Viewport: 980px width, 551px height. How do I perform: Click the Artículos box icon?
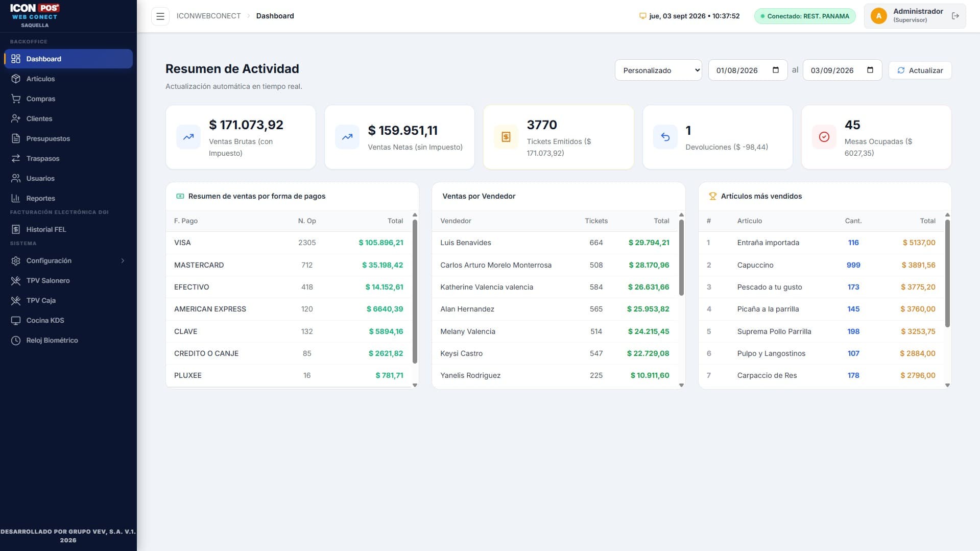click(x=16, y=79)
